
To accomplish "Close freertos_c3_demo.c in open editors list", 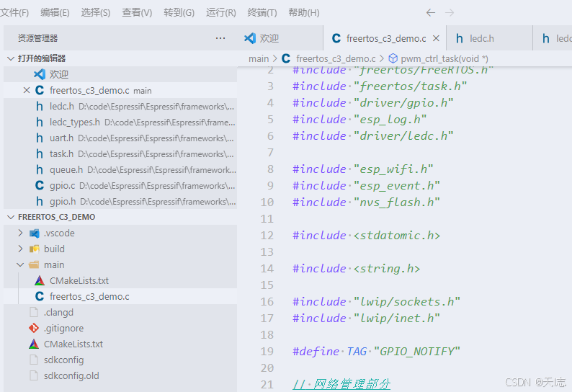I will (27, 90).
